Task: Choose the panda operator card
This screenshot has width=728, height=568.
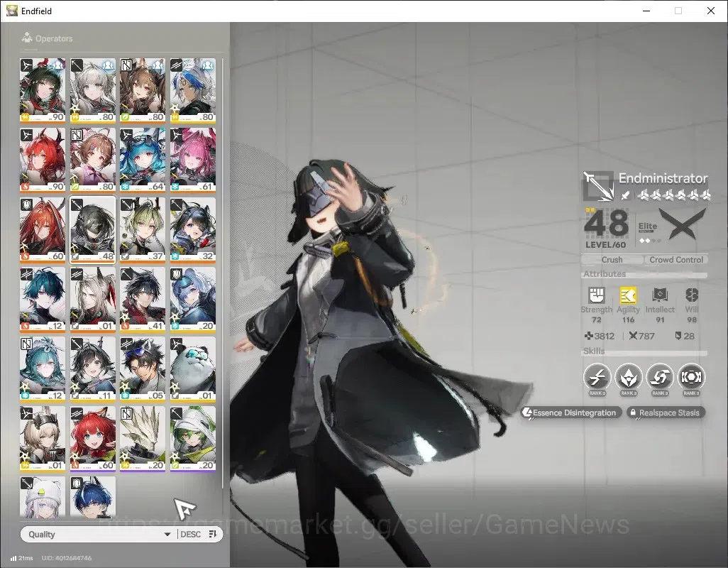Action: click(x=193, y=368)
